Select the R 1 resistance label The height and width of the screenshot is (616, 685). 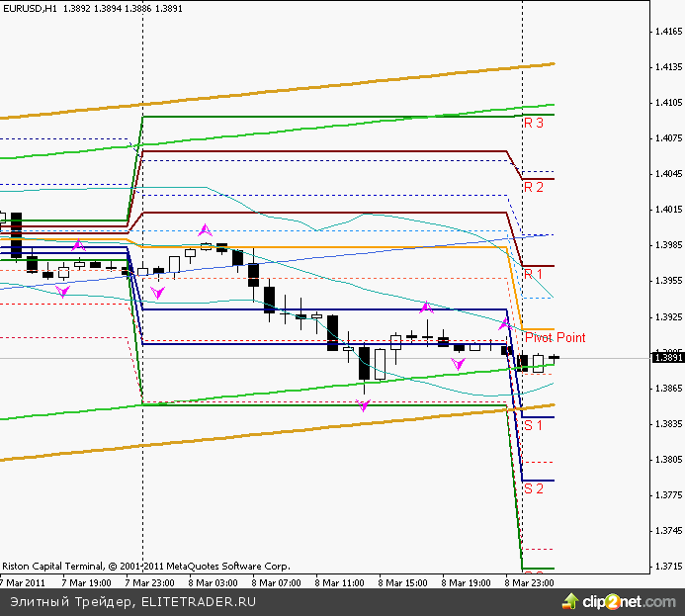coord(534,273)
